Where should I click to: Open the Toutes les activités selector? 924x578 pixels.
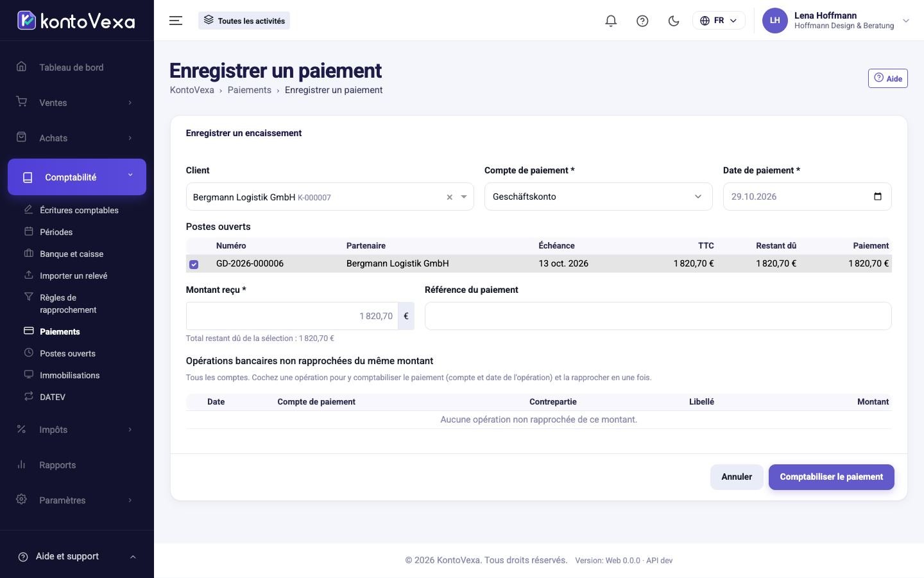click(244, 21)
